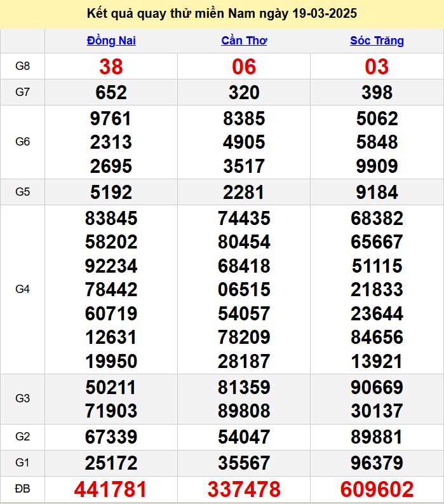Select the G1 row label
The height and width of the screenshot is (504, 444).
click(x=22, y=463)
